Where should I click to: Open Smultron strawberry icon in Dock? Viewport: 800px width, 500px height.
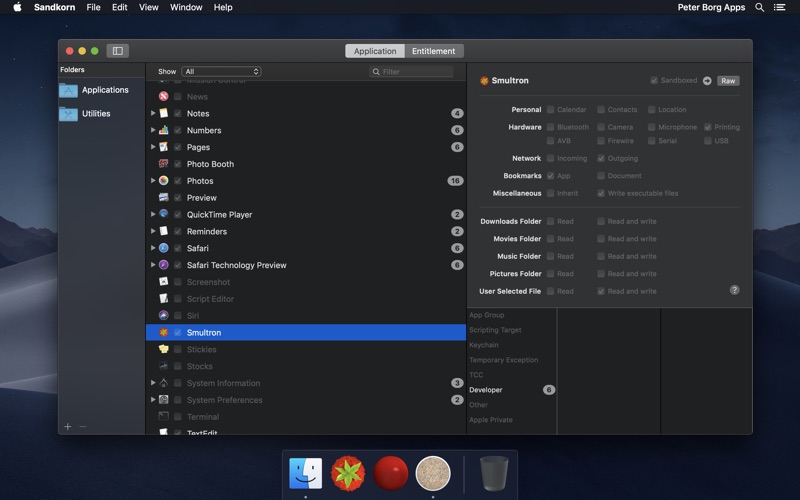click(348, 473)
